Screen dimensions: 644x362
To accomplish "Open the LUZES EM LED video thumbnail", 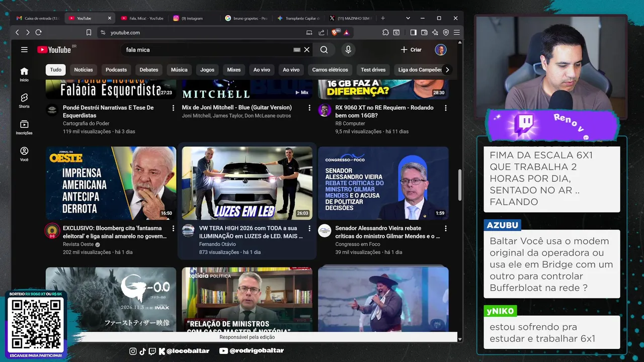I will (247, 183).
